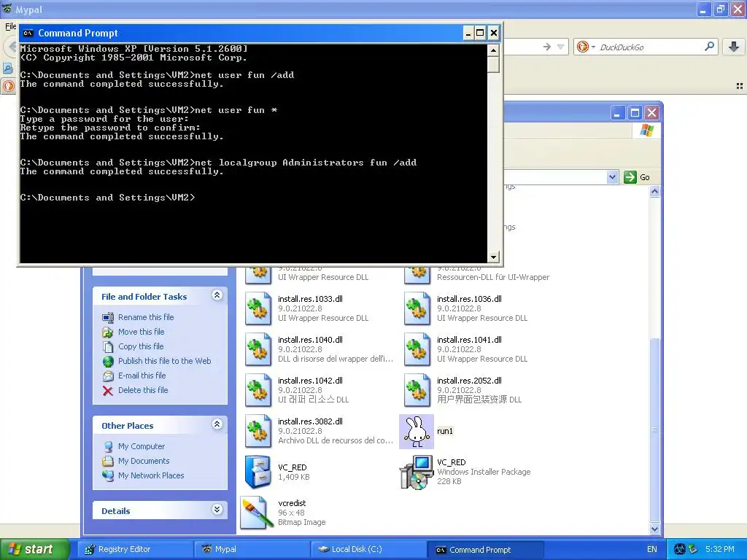
Task: Click My Computer link
Action: (142, 446)
